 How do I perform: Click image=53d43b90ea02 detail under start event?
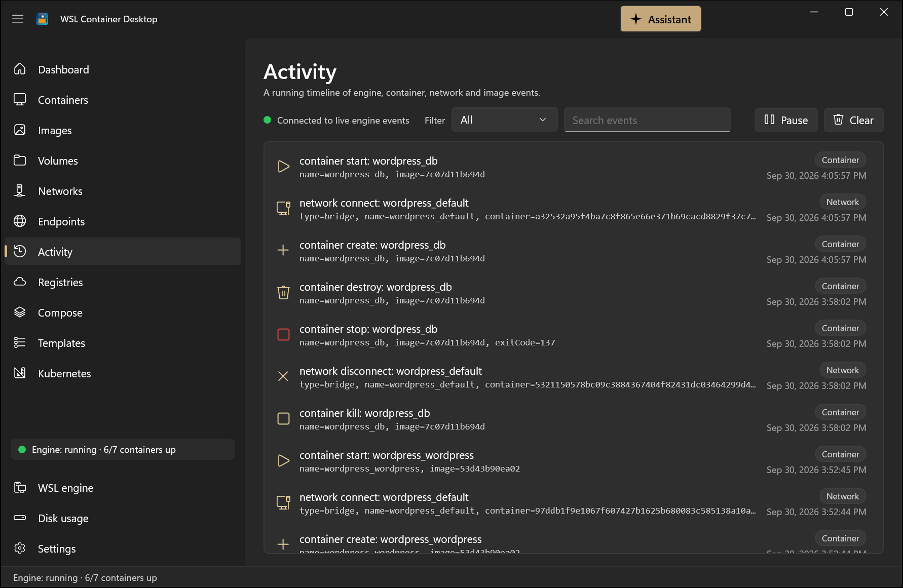click(x=475, y=468)
